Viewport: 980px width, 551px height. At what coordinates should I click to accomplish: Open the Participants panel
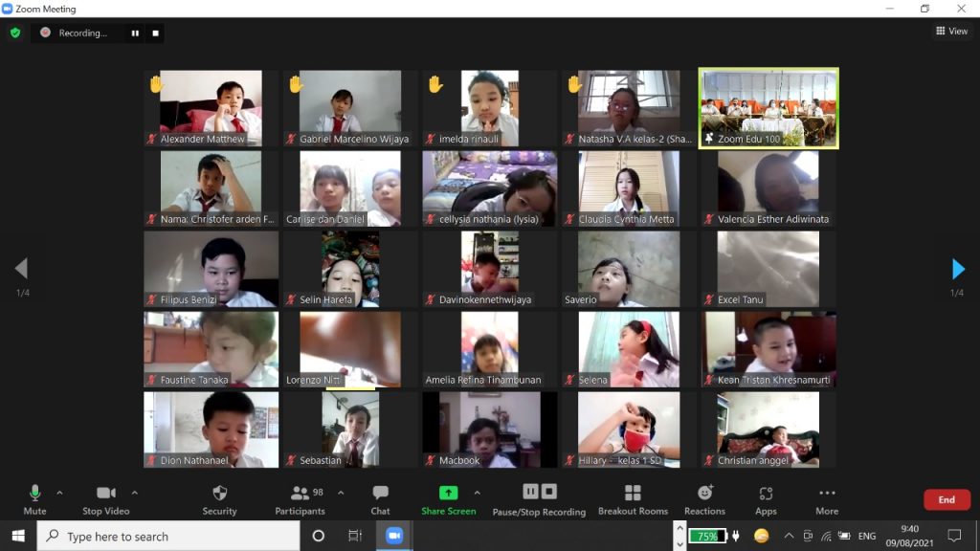(x=300, y=498)
